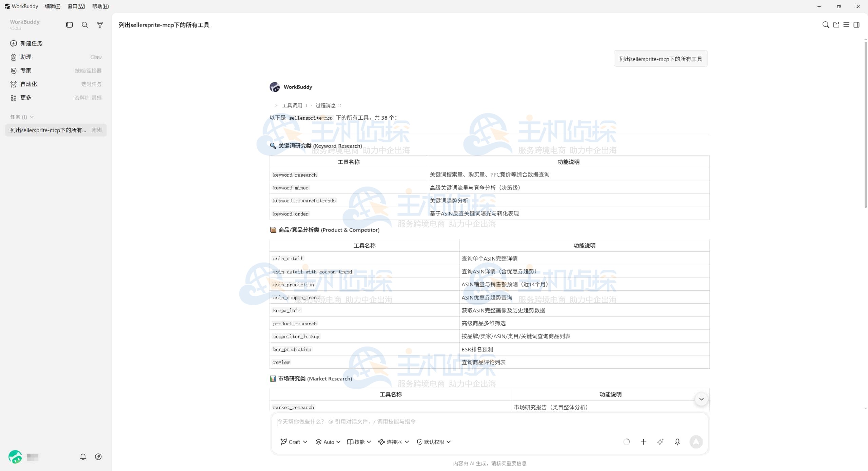Open the 窗口(W) menu

click(x=76, y=6)
